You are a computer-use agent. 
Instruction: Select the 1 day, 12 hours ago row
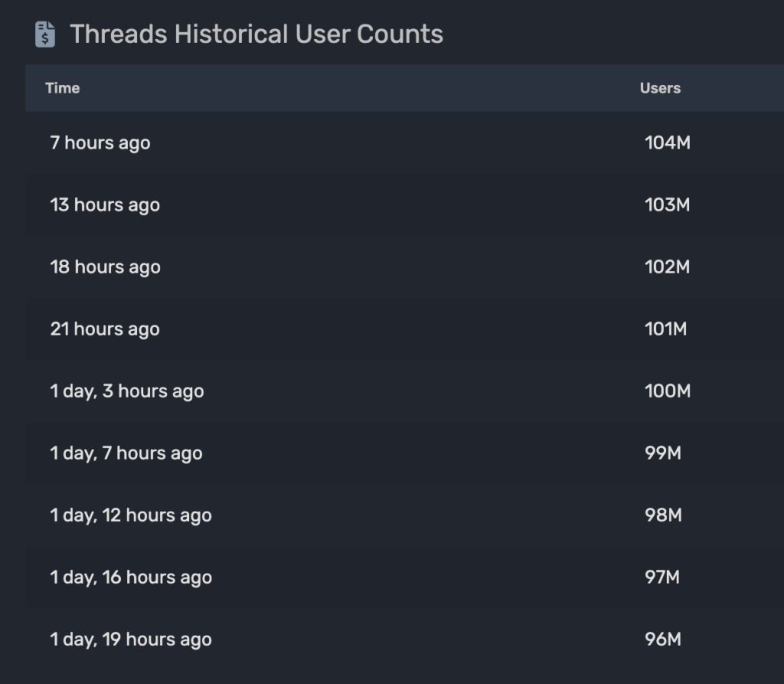[x=131, y=515]
